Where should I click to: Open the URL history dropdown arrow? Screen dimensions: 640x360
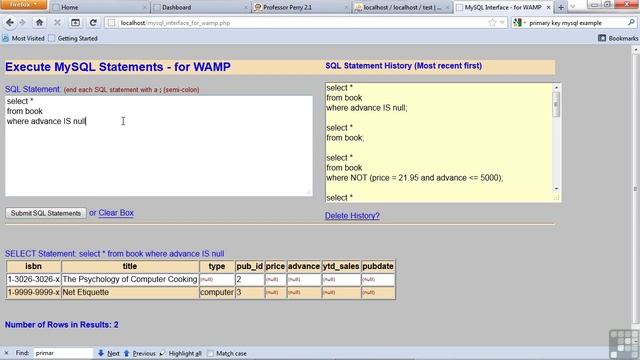502,23
